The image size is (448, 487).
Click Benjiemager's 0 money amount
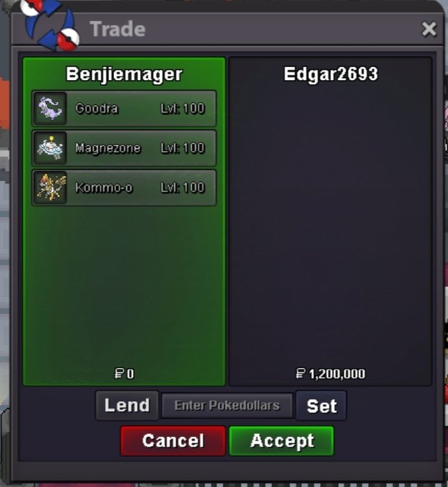(x=130, y=374)
